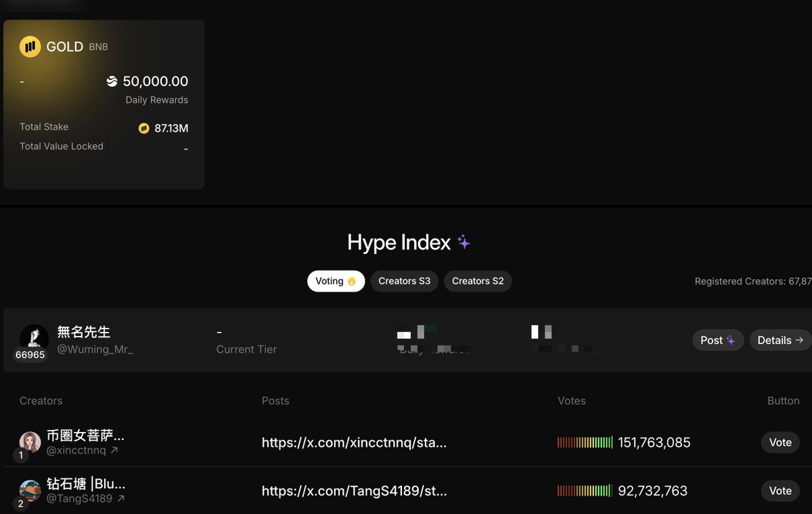Click avatar of the rank 2 creator
The width and height of the screenshot is (812, 514).
[x=30, y=490]
